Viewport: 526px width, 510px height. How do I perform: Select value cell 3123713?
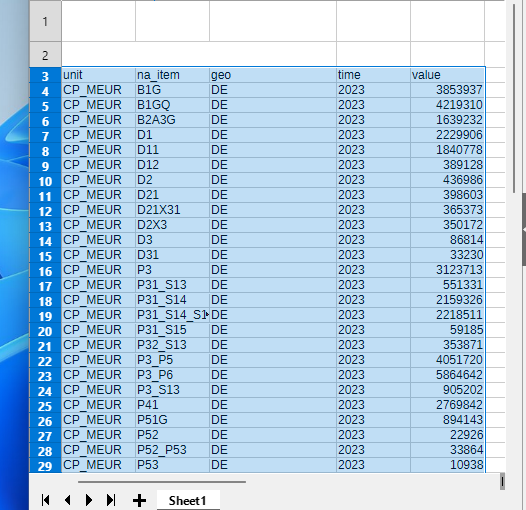(x=448, y=270)
